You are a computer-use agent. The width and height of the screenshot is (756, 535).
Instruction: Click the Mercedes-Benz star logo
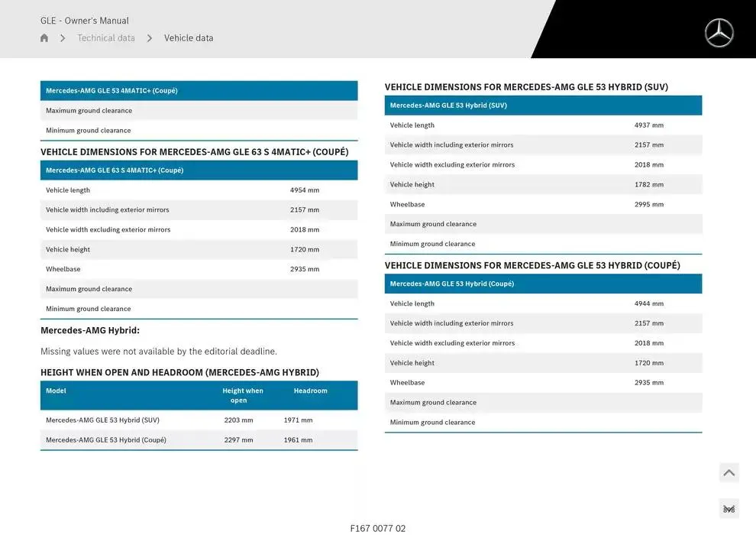tap(719, 33)
